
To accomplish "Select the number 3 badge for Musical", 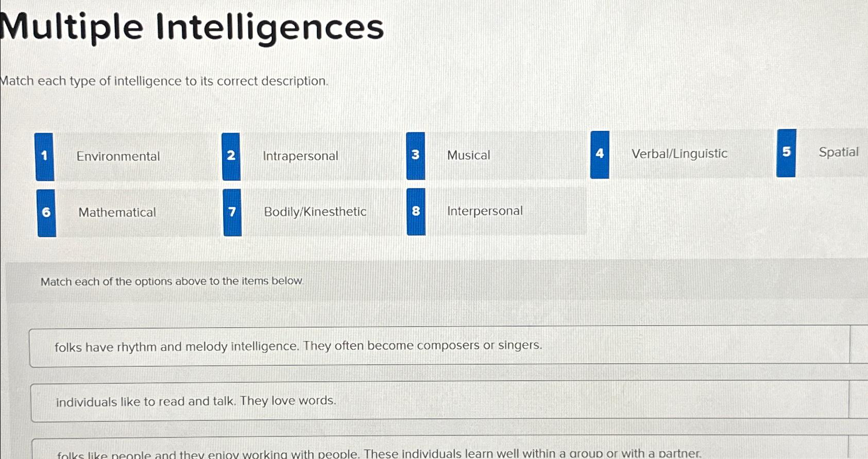I will (x=415, y=155).
